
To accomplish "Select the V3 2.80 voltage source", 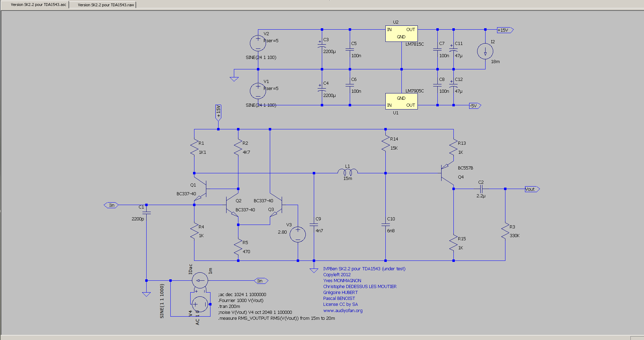I will (x=298, y=234).
